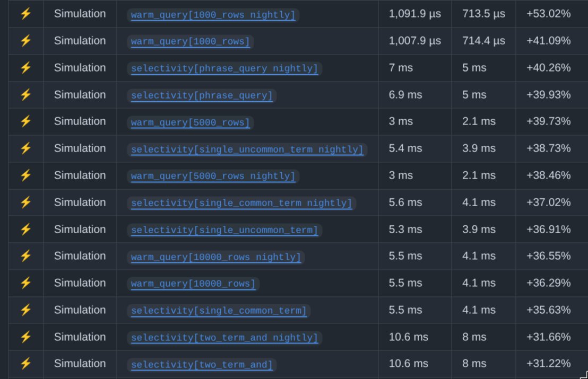Click lightning icon in selectivity[phrase_query nightly] row
Screen dimensions: 588x379
pyautogui.click(x=26, y=68)
